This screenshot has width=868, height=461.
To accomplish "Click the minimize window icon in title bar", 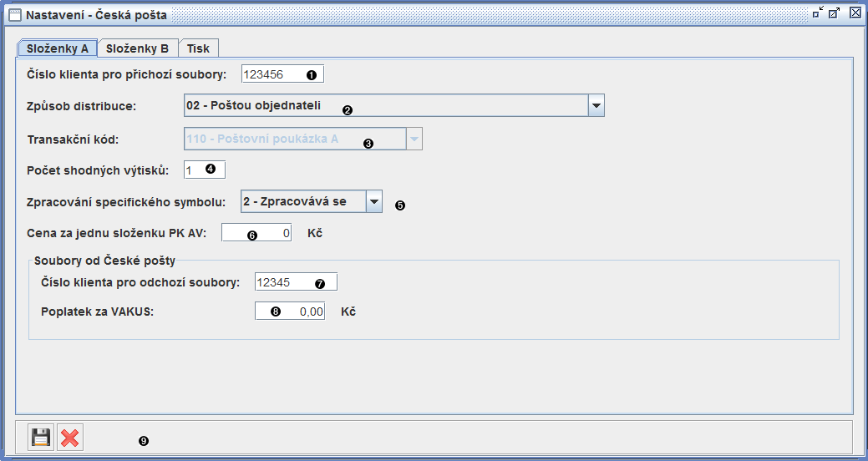I will (x=818, y=13).
